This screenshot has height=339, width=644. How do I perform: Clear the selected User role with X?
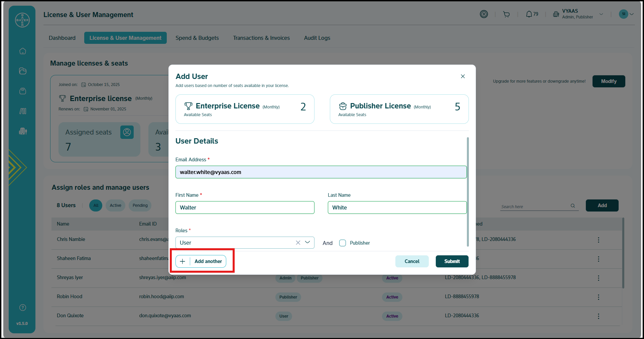coord(298,243)
